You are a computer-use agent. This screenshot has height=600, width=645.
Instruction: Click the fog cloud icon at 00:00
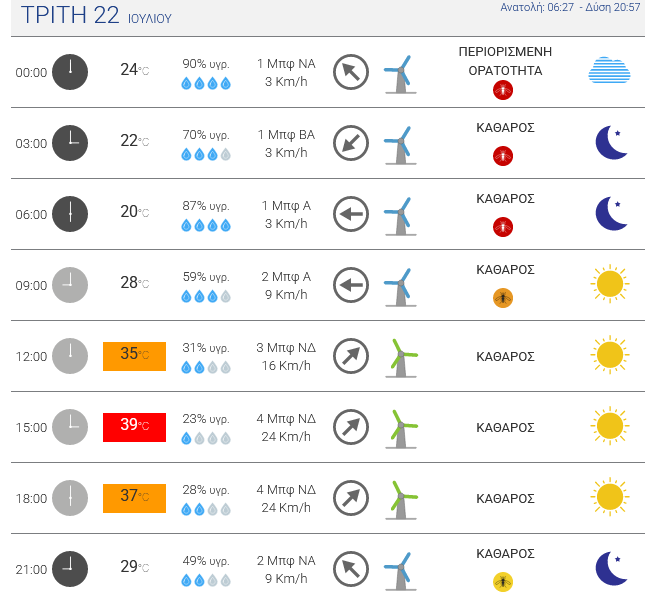(x=610, y=71)
